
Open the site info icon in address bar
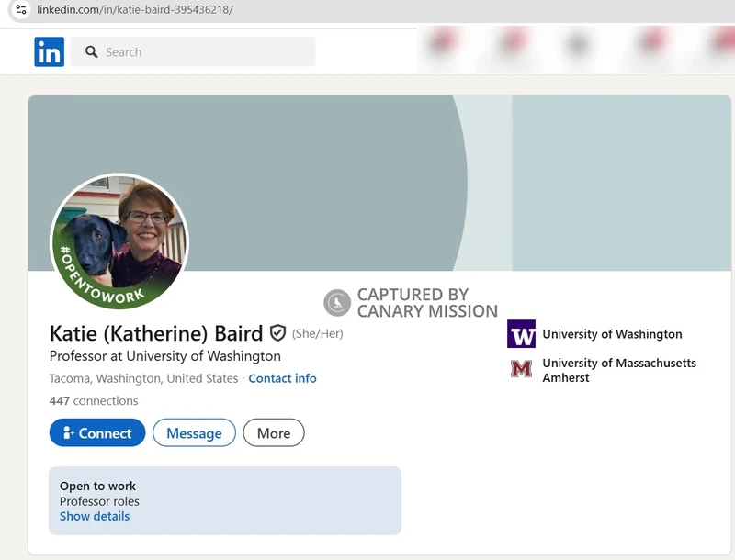click(x=20, y=9)
